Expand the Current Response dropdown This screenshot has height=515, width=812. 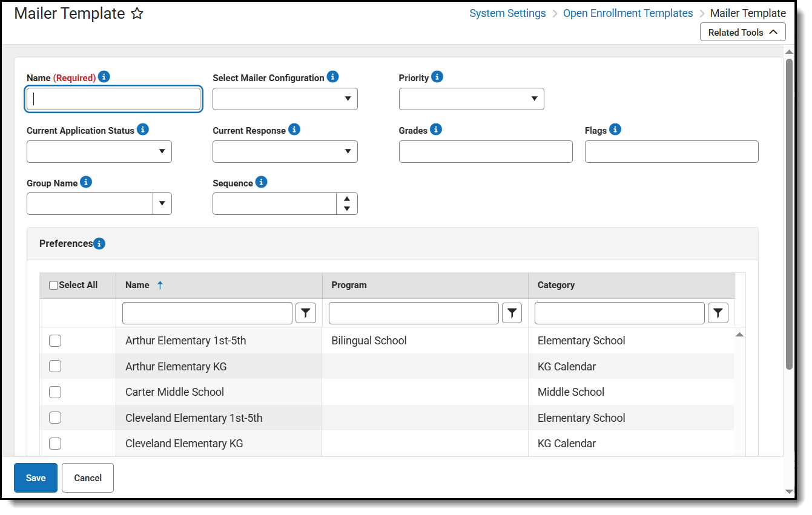[x=285, y=151]
